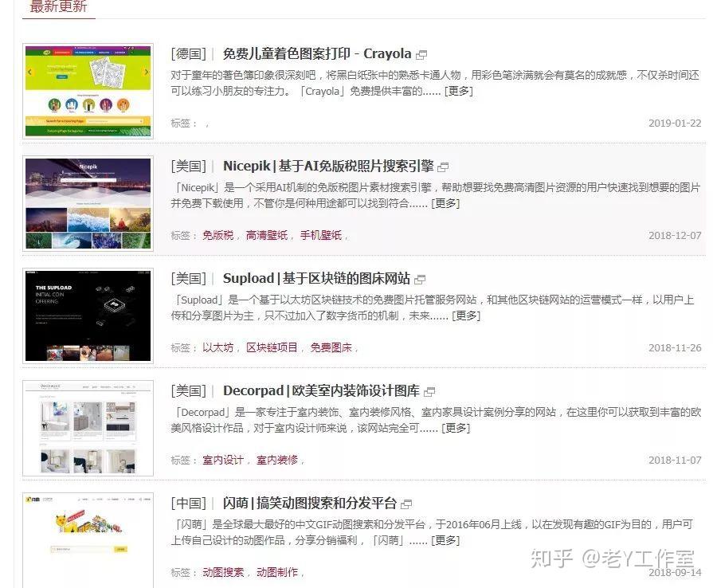This screenshot has width=713, height=588.
Task: Open article 免费儿童着色图案打印 - Crayola
Action: pos(317,53)
